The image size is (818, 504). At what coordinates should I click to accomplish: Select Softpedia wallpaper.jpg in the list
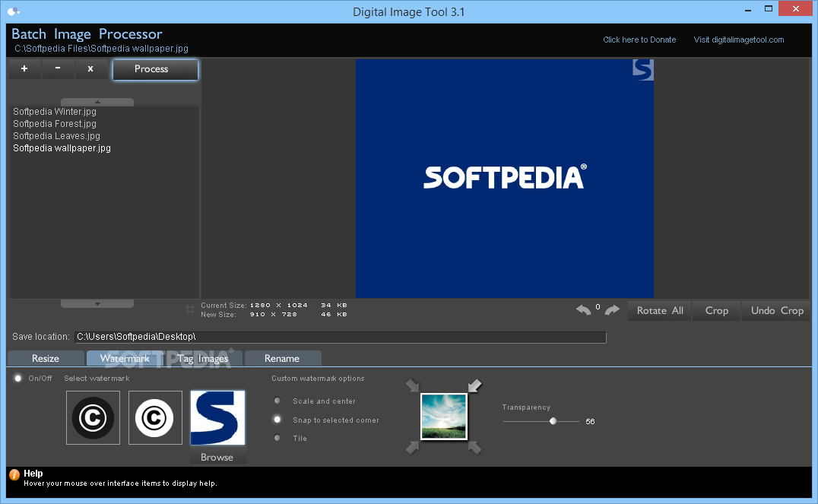62,148
